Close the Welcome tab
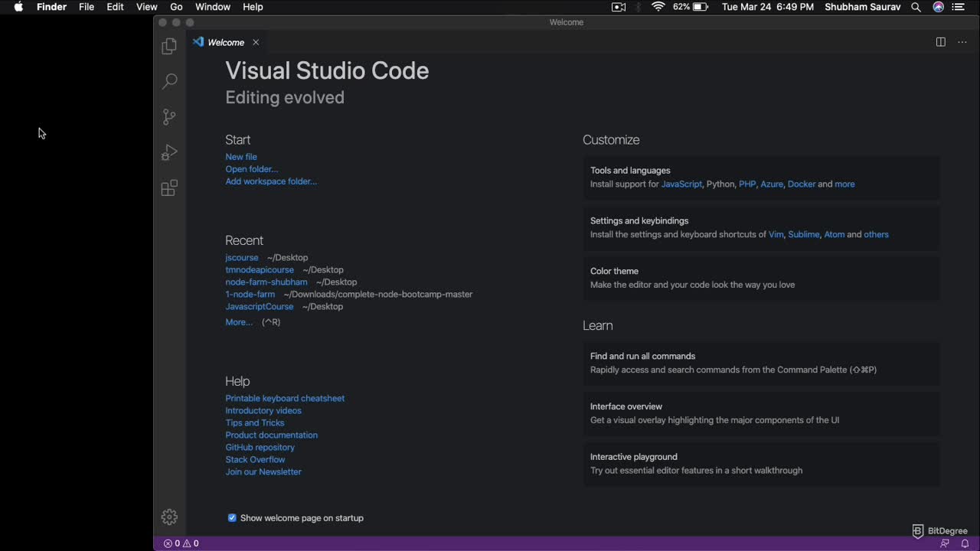Image resolution: width=980 pixels, height=551 pixels. pyautogui.click(x=256, y=42)
